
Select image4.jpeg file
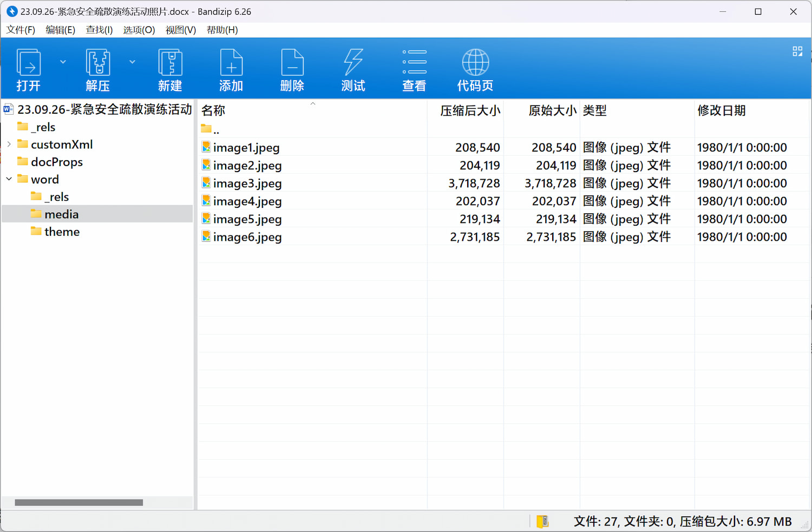pyautogui.click(x=247, y=201)
